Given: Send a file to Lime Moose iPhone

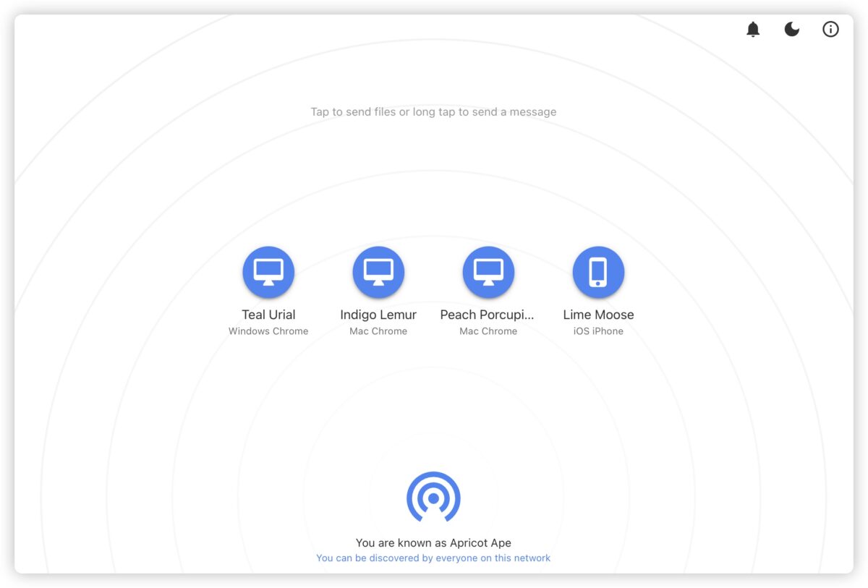Looking at the screenshot, I should coord(598,271).
